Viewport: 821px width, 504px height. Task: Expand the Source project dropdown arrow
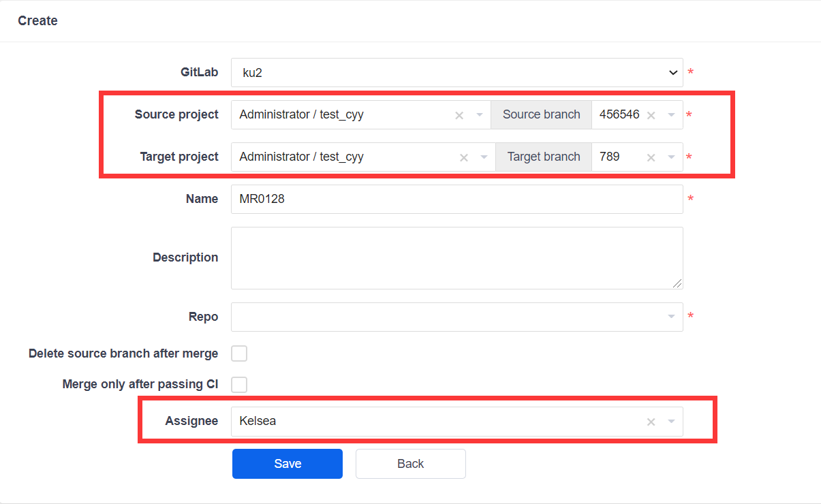(480, 115)
